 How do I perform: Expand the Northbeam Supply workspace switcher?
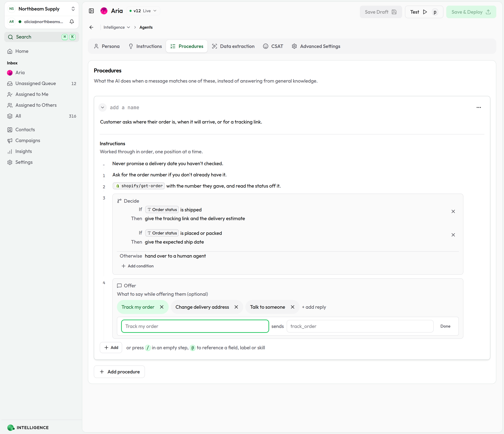coord(42,9)
